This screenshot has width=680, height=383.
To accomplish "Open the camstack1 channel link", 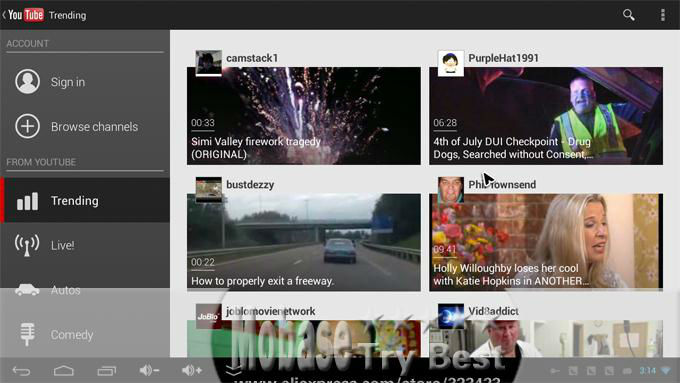I will point(252,58).
